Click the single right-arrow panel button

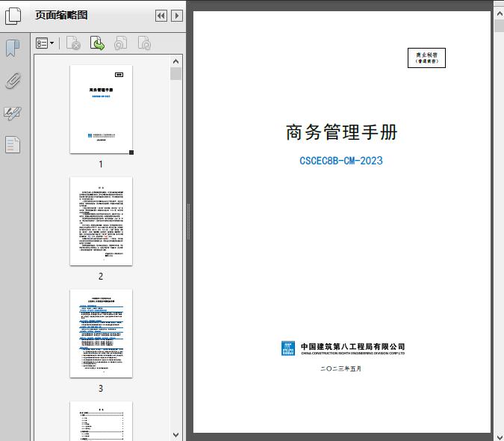pyautogui.click(x=177, y=16)
